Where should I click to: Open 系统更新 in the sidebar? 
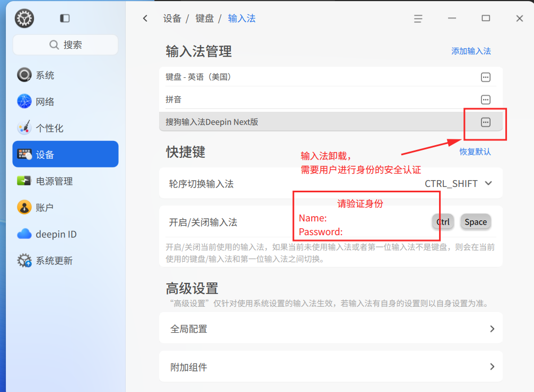tap(65, 261)
